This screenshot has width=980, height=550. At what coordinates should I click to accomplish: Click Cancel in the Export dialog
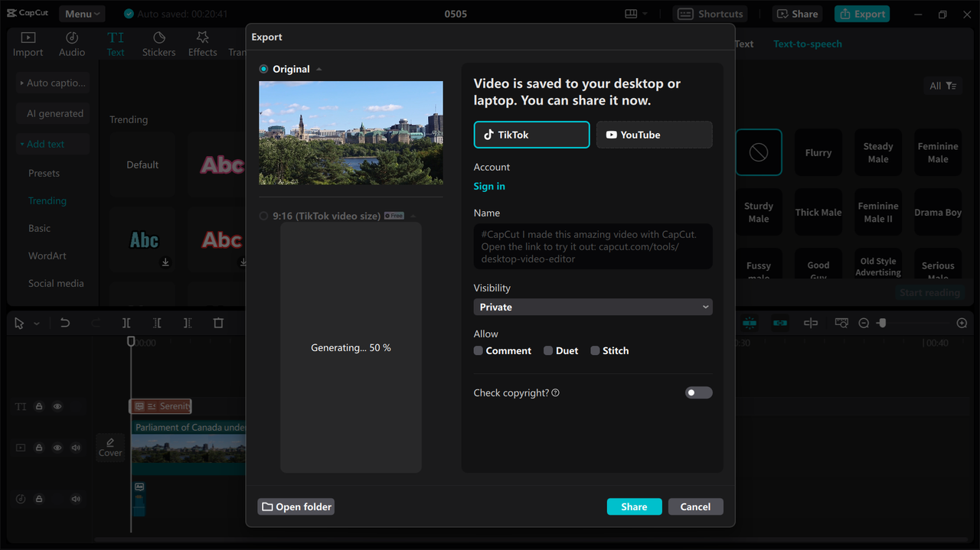(695, 506)
